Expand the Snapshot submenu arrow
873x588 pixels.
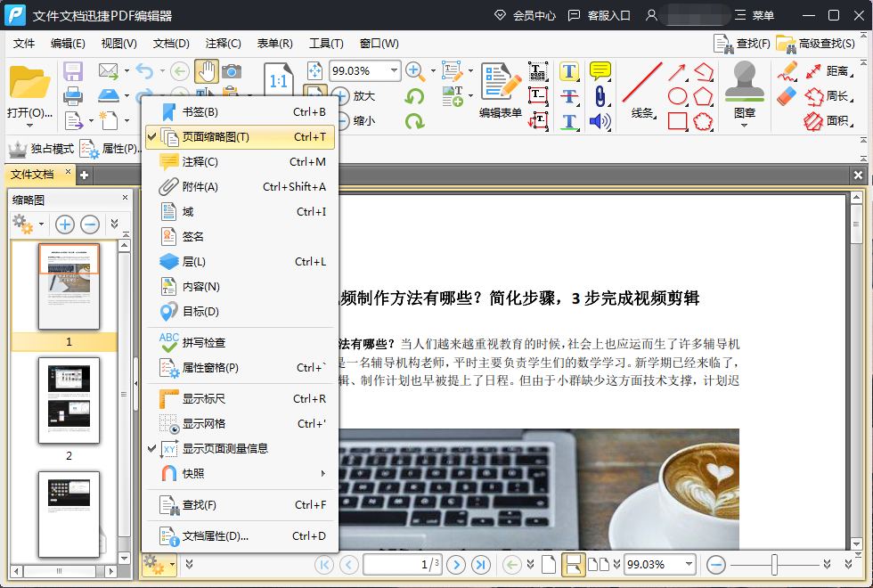pyautogui.click(x=322, y=473)
